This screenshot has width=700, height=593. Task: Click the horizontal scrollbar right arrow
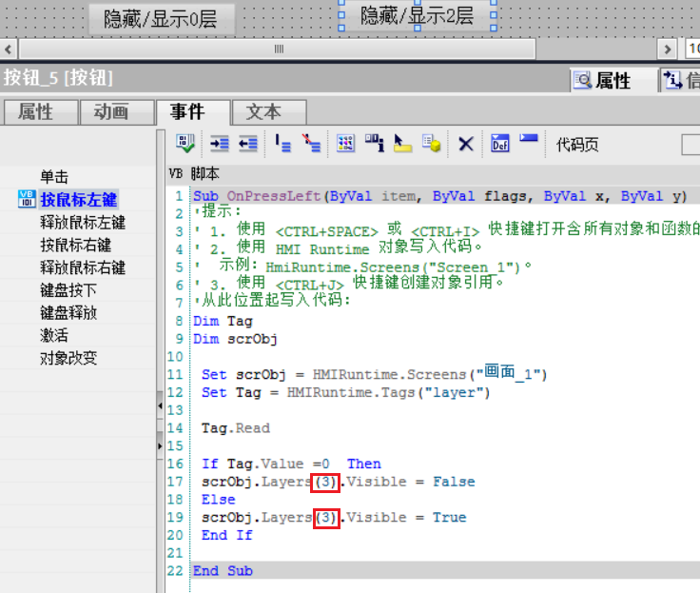pyautogui.click(x=667, y=49)
